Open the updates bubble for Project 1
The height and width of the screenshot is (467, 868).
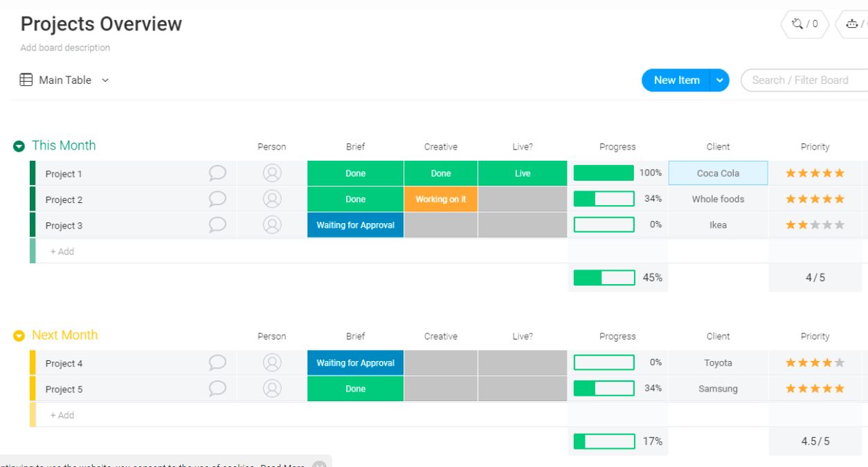[x=217, y=173]
